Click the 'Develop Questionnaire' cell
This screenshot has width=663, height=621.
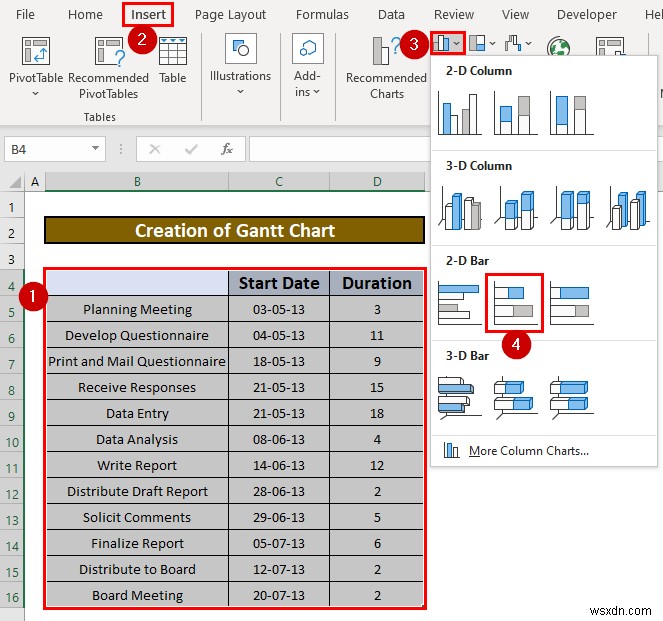pyautogui.click(x=137, y=336)
